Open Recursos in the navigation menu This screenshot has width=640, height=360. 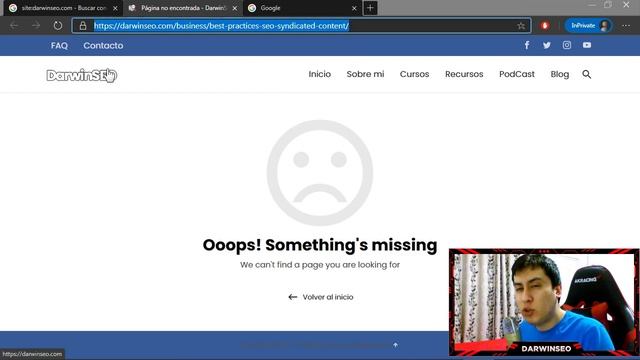click(464, 74)
